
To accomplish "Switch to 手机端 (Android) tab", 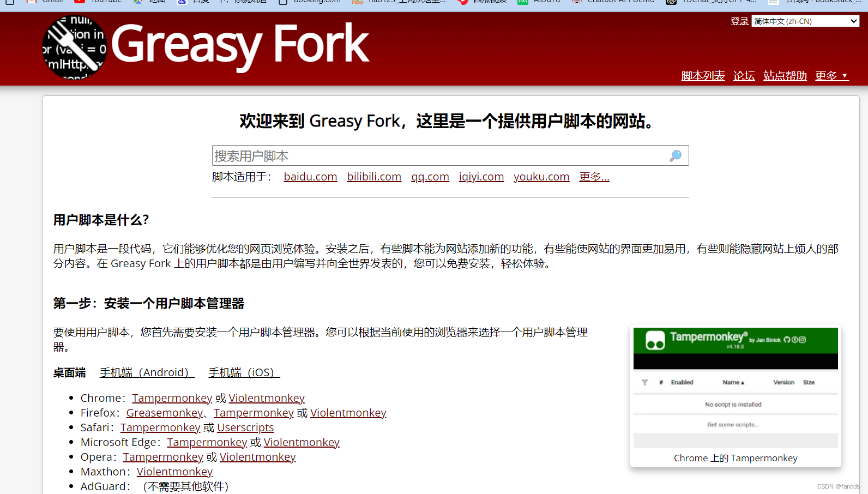I will coord(147,372).
